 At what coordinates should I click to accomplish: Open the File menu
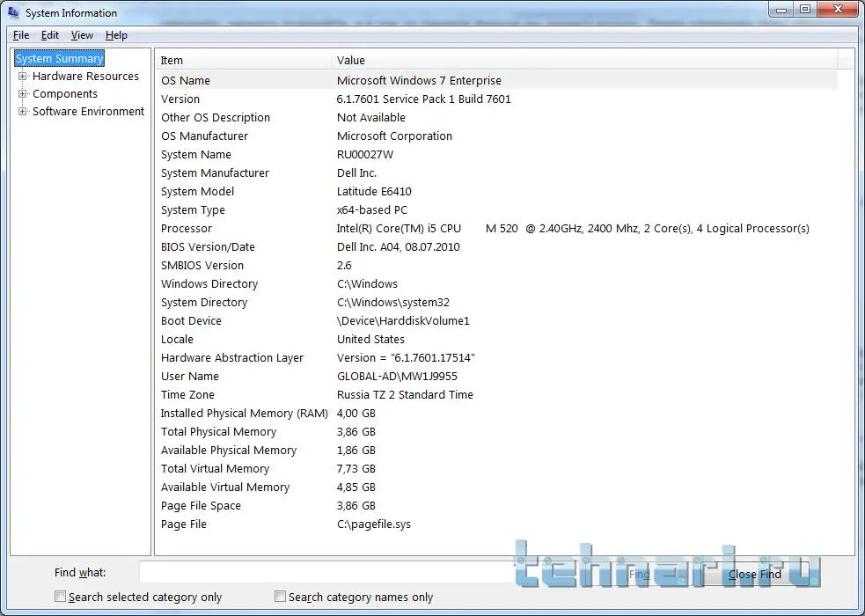(21, 35)
